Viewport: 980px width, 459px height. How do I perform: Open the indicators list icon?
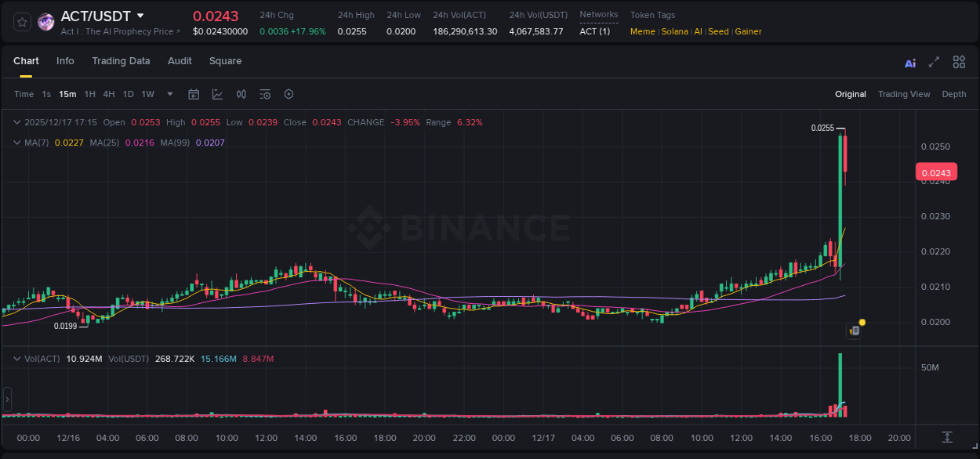[265, 94]
